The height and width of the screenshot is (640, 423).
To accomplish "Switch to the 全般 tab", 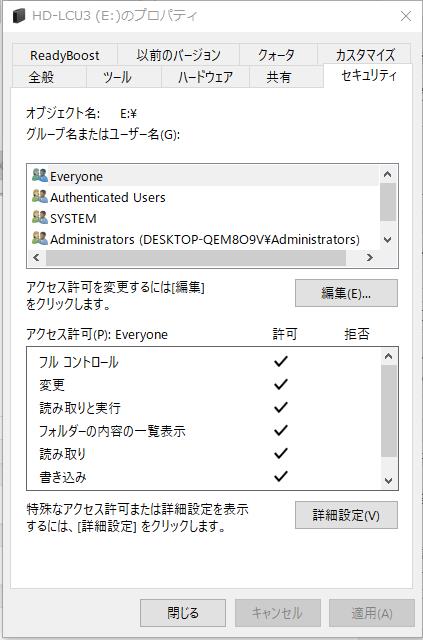I will (41, 77).
